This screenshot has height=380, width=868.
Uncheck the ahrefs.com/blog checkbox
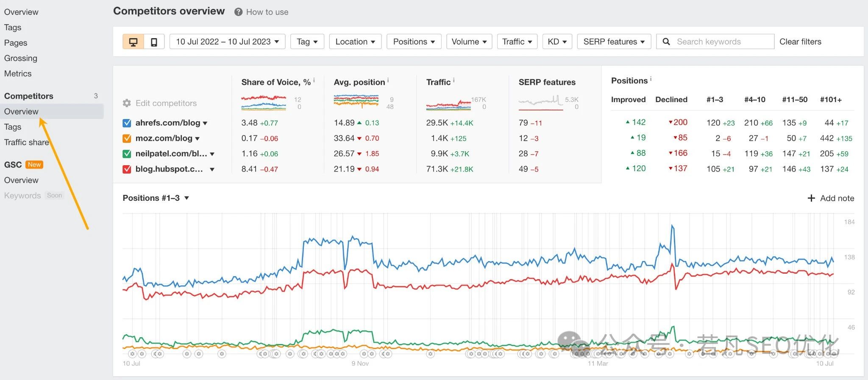click(x=127, y=123)
